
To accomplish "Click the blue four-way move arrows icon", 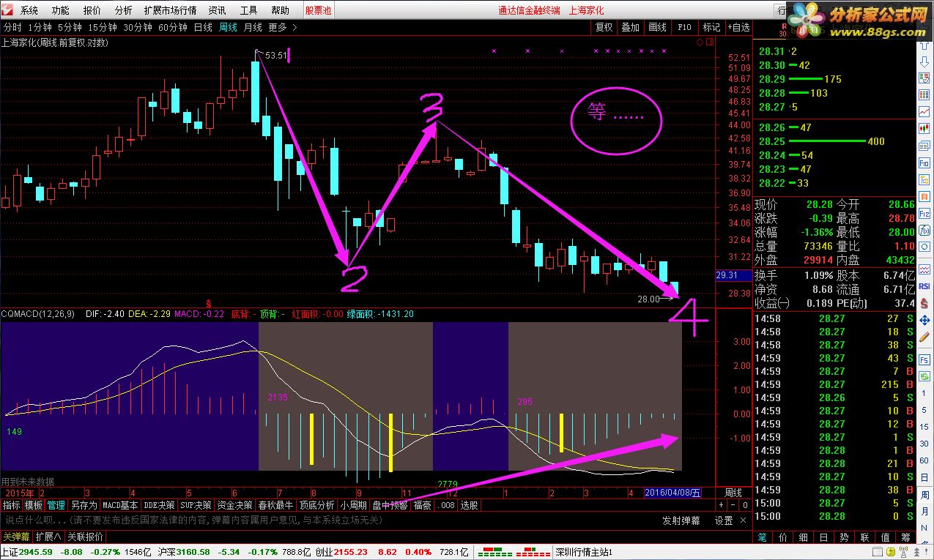I will pos(924,321).
